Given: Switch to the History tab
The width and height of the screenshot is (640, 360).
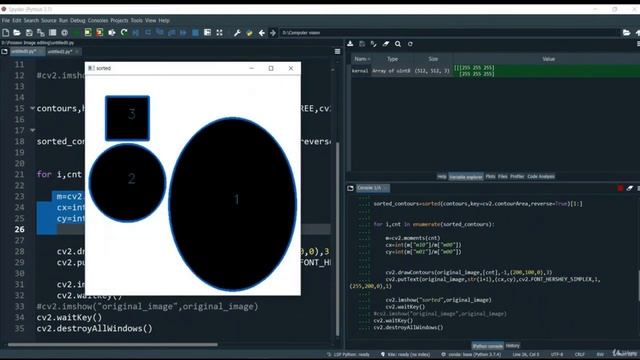Looking at the screenshot, I should (513, 346).
